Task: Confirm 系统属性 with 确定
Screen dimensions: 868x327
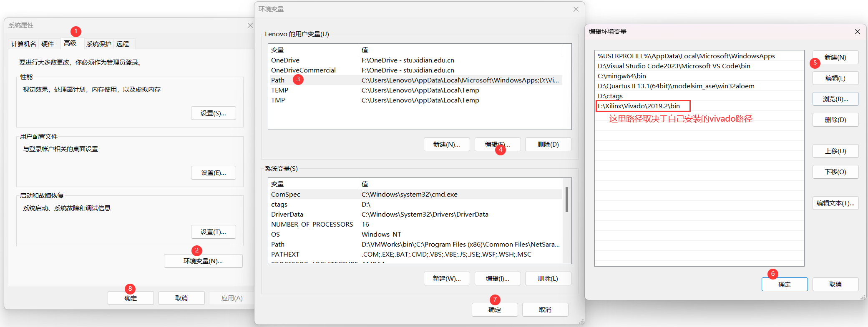Action: tap(131, 298)
